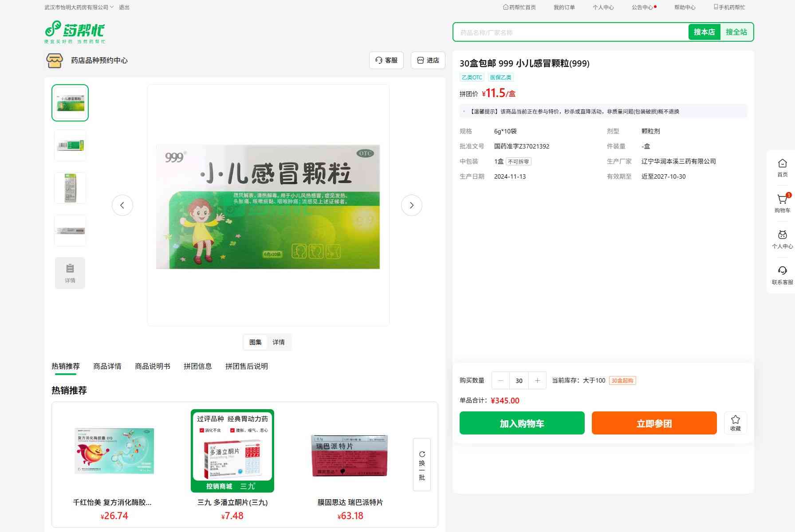Click the refresh batch icon in recommendations

pos(422,454)
